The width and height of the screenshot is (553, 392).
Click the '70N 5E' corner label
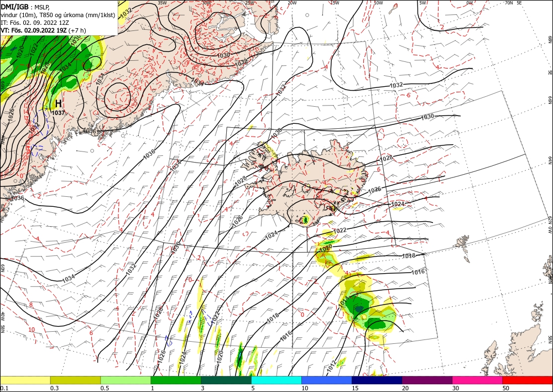click(513, 2)
